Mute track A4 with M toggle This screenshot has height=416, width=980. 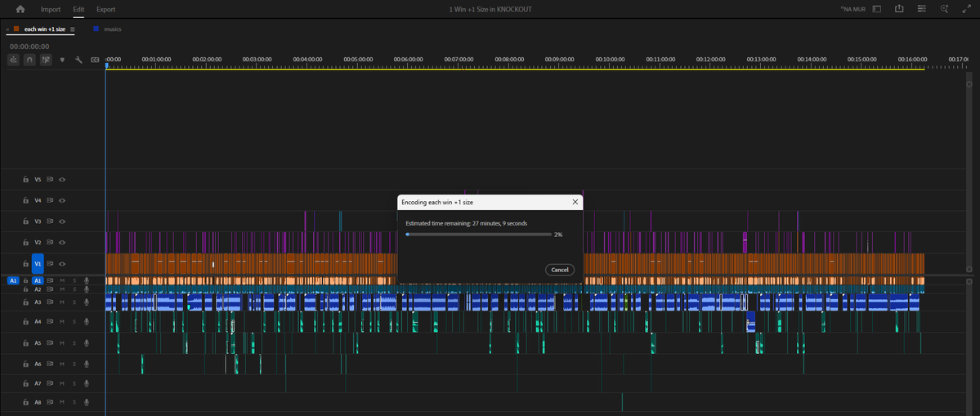tap(62, 322)
